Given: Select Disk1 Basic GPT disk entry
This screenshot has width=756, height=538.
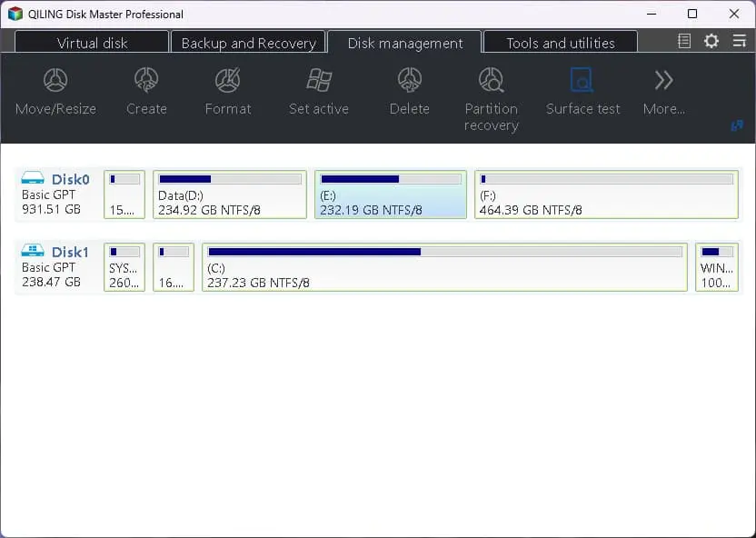Looking at the screenshot, I should [x=55, y=267].
